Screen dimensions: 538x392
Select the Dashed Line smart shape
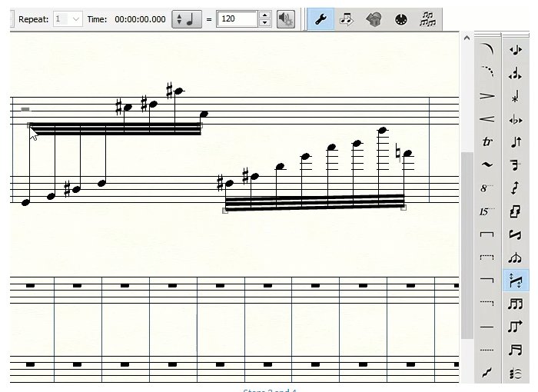click(487, 350)
